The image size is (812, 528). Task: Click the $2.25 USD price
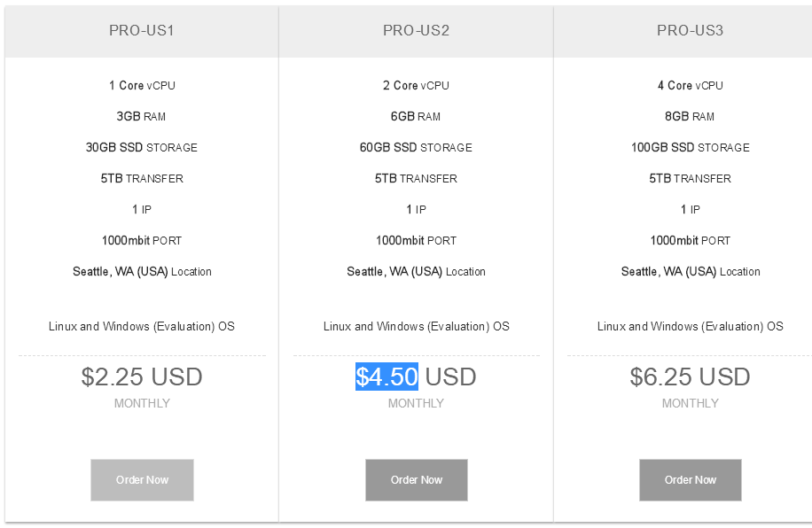pyautogui.click(x=142, y=377)
